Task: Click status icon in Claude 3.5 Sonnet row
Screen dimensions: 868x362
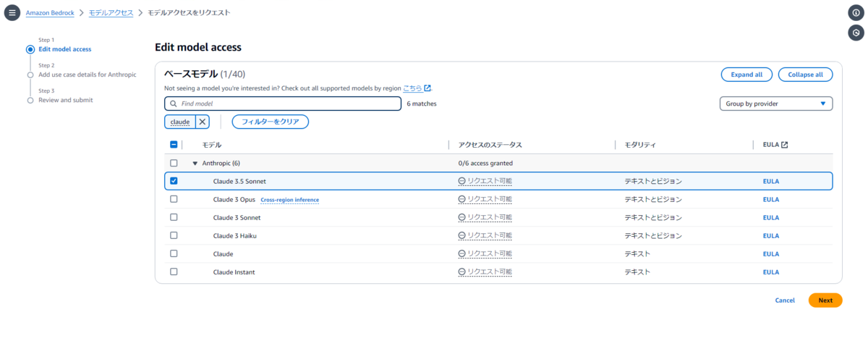Action: tap(462, 181)
